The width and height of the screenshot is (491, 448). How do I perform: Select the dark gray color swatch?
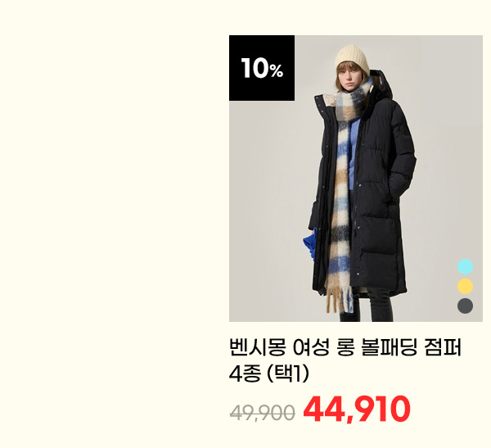[465, 305]
